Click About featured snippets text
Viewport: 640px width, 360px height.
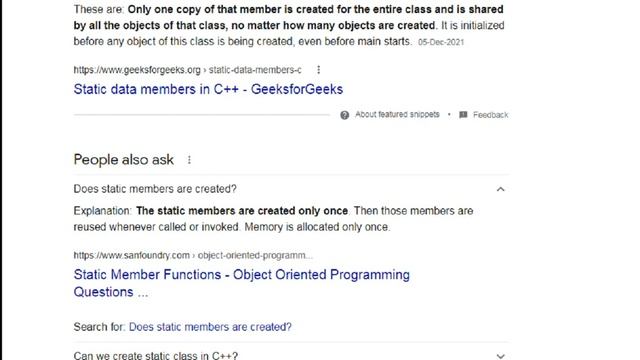click(x=397, y=115)
